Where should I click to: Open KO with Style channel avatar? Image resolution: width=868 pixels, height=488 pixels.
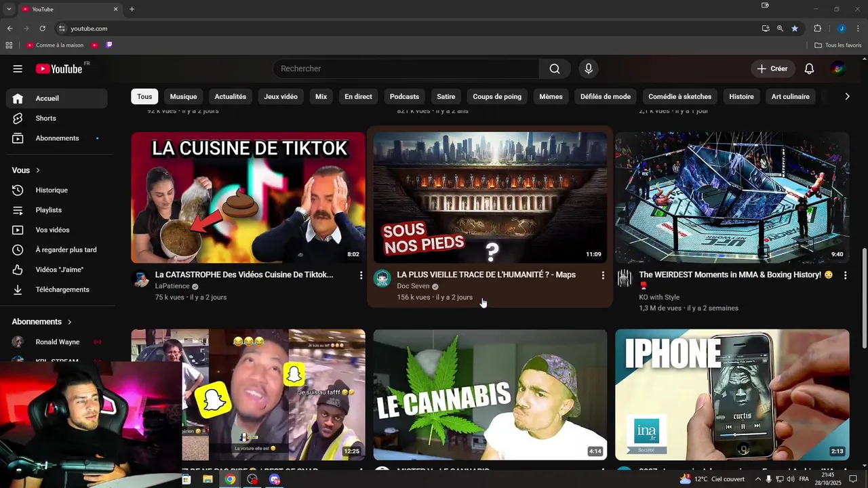(625, 279)
